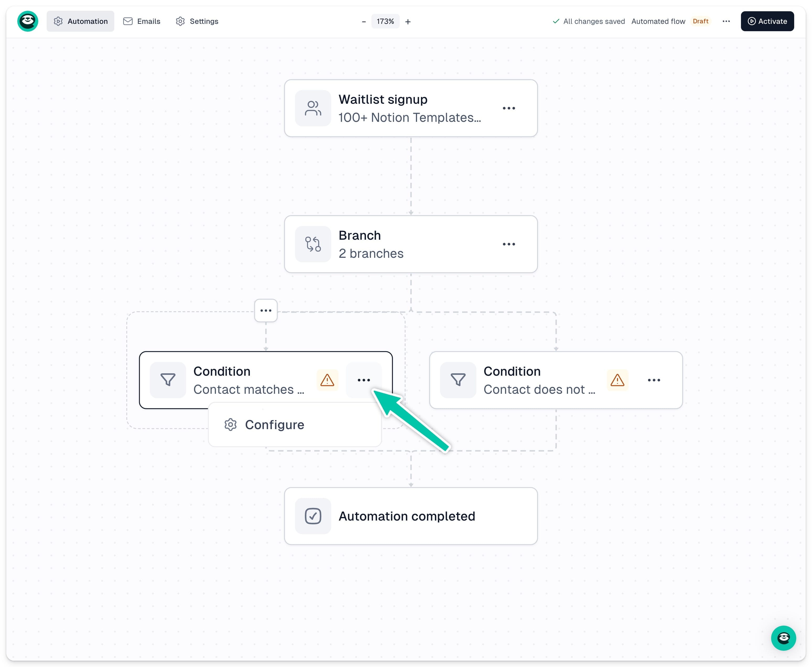The image size is (812, 667).
Task: Toggle the Contact matches condition options menu
Action: [364, 380]
